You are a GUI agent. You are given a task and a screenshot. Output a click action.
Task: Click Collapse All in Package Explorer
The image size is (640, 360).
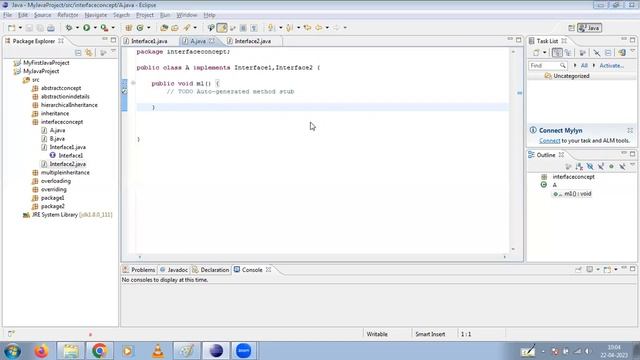[78, 53]
